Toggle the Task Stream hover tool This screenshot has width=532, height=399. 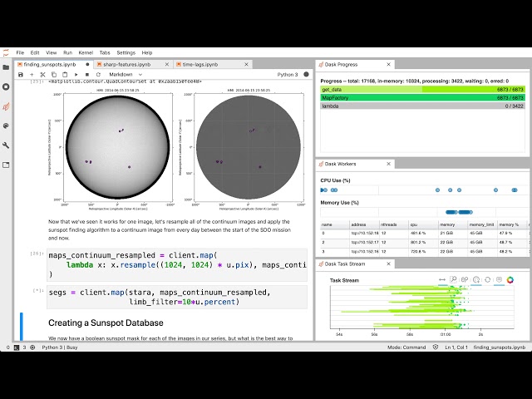point(499,279)
